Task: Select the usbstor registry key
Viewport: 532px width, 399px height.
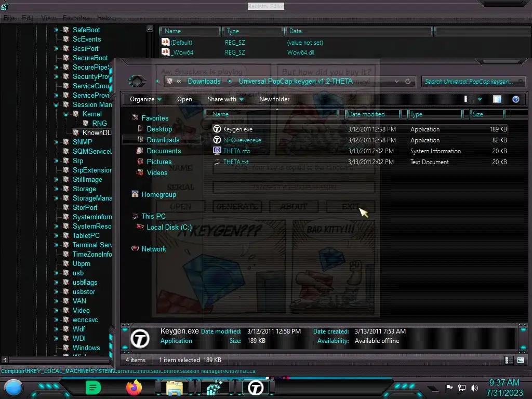Action: pos(84,291)
